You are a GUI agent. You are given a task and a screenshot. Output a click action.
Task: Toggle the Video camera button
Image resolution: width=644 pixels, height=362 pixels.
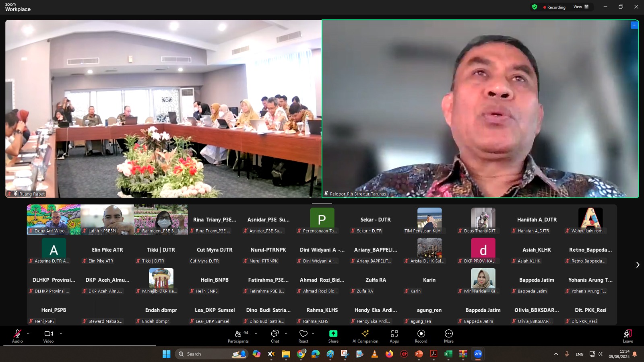pos(48,336)
